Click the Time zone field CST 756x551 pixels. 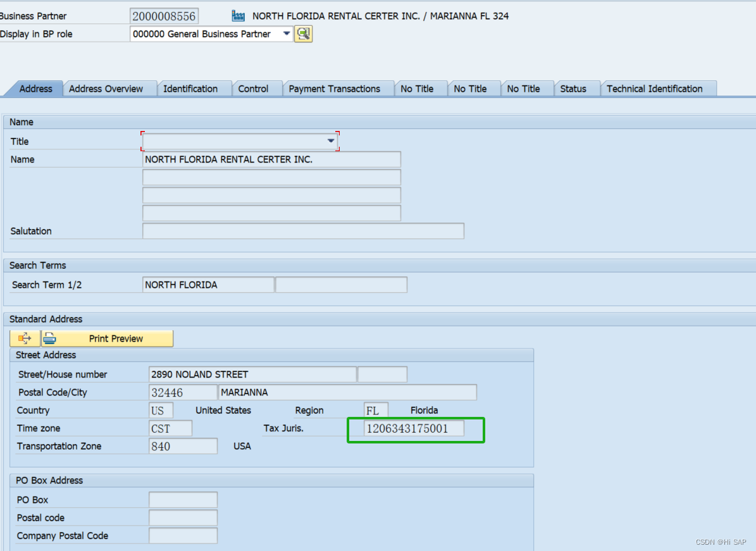(171, 428)
